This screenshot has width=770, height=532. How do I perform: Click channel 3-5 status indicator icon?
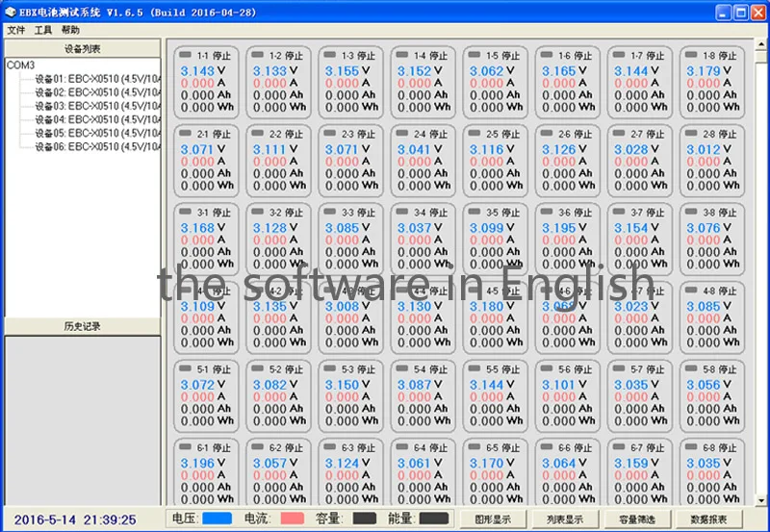[x=475, y=212]
